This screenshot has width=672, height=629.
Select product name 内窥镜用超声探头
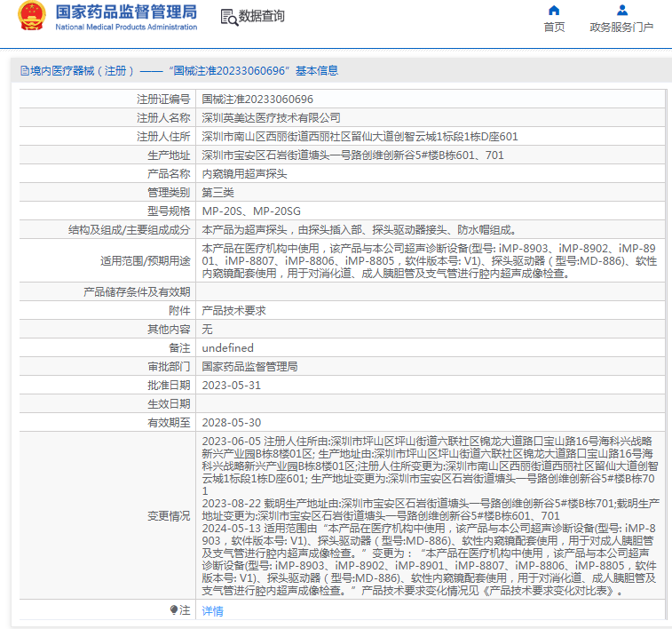(244, 174)
